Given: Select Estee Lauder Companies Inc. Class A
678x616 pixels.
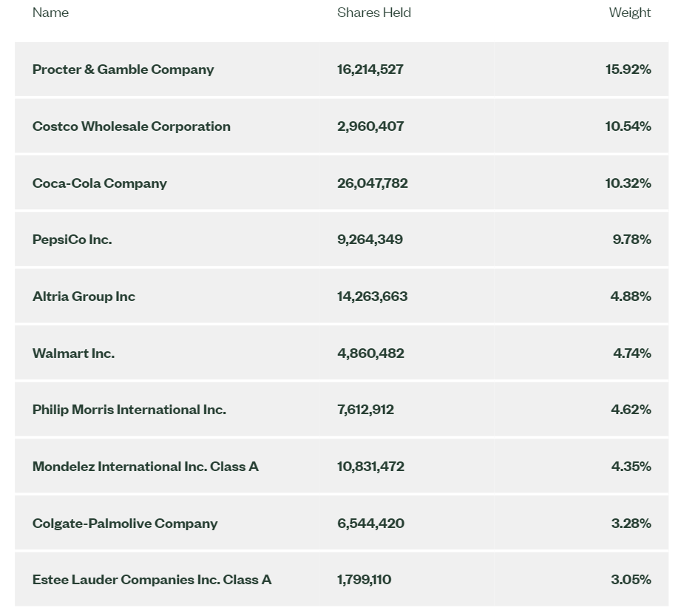Looking at the screenshot, I should point(152,580).
